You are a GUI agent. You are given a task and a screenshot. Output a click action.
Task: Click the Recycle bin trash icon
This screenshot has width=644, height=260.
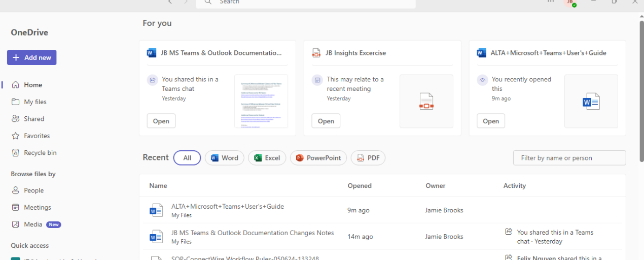(16, 152)
